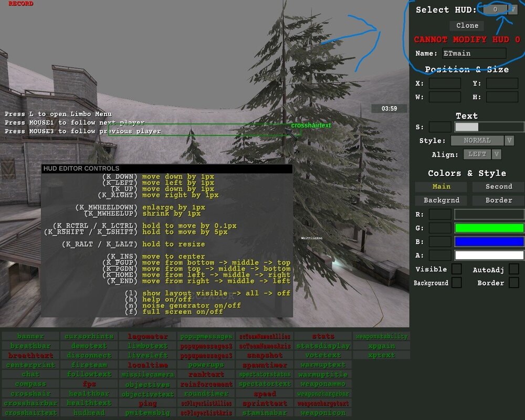Select the Second color tab

pyautogui.click(x=499, y=186)
